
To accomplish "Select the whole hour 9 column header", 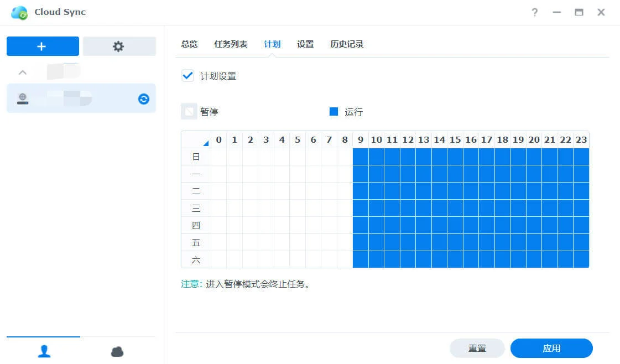I will pyautogui.click(x=361, y=140).
